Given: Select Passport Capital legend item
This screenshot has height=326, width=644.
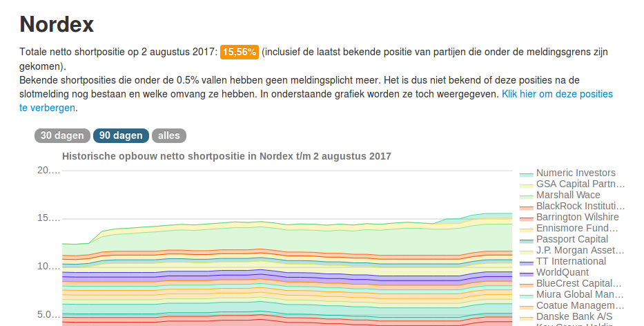Looking at the screenshot, I should tap(572, 239).
